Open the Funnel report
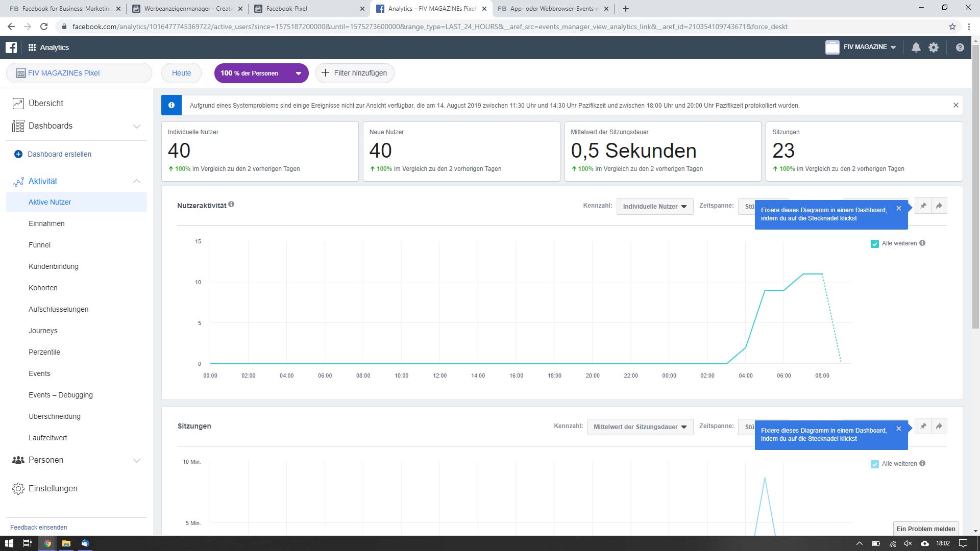The width and height of the screenshot is (980, 551). point(39,245)
